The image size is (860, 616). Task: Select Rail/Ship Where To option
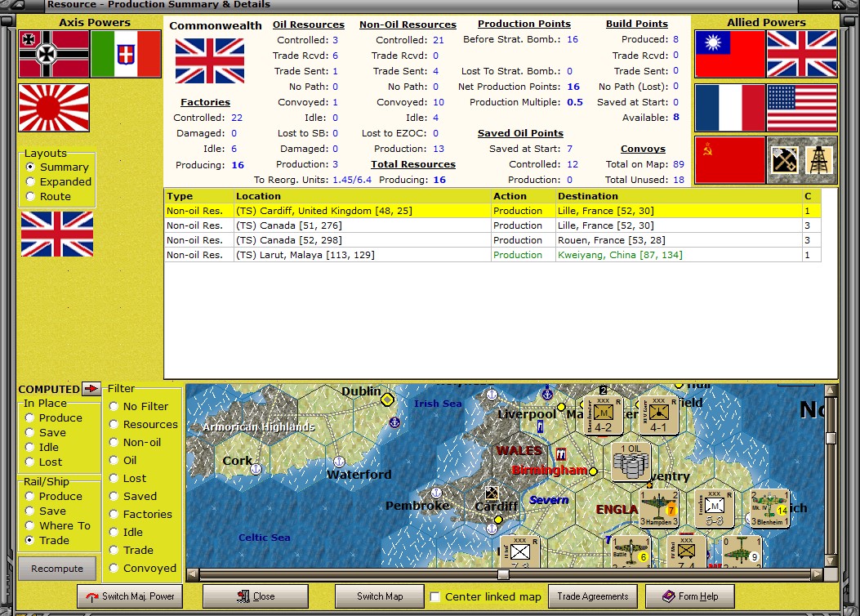[58, 525]
